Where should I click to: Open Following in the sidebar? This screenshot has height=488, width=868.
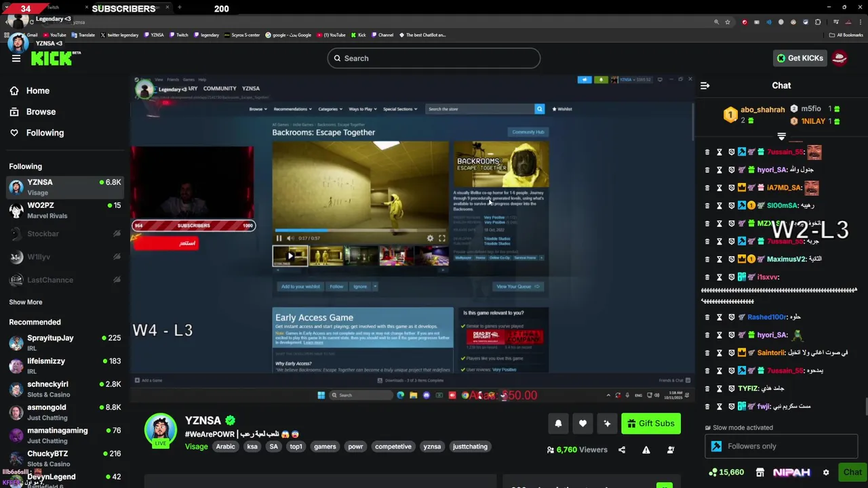pos(64,133)
